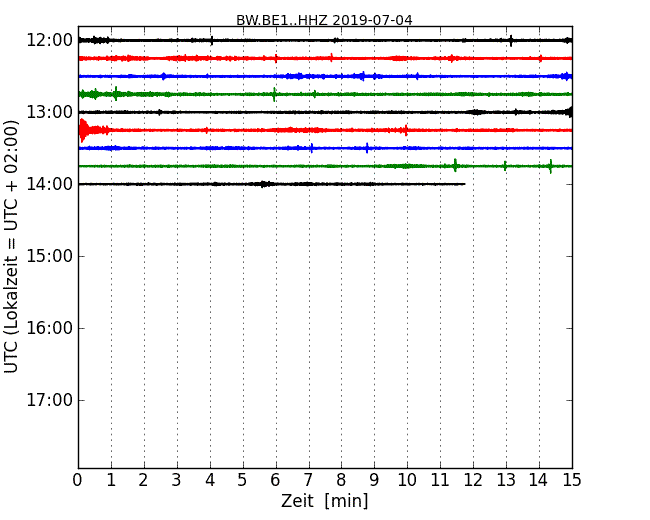Click the x-axis tick label 13

506,480
